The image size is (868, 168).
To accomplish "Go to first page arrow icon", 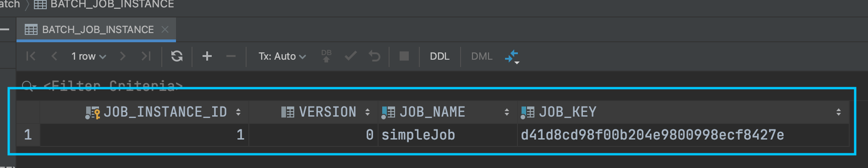I will (x=31, y=56).
